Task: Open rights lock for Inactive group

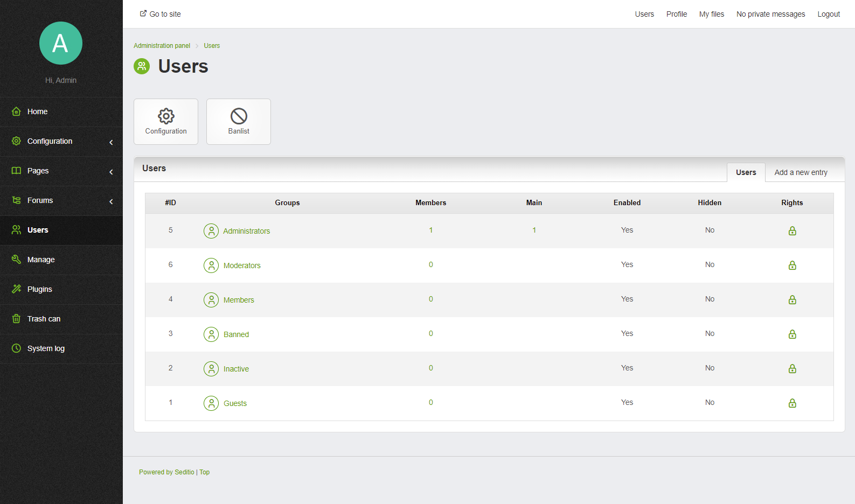Action: (x=792, y=369)
